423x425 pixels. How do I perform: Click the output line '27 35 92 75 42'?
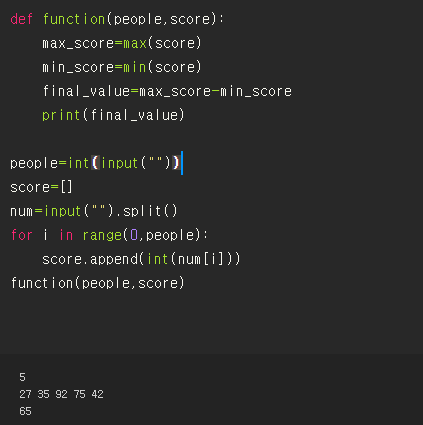click(x=61, y=394)
